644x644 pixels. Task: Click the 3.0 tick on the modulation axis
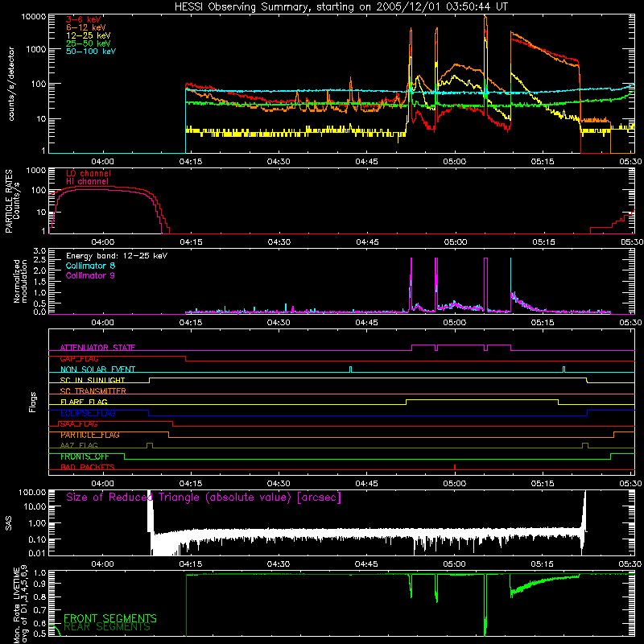(39, 250)
